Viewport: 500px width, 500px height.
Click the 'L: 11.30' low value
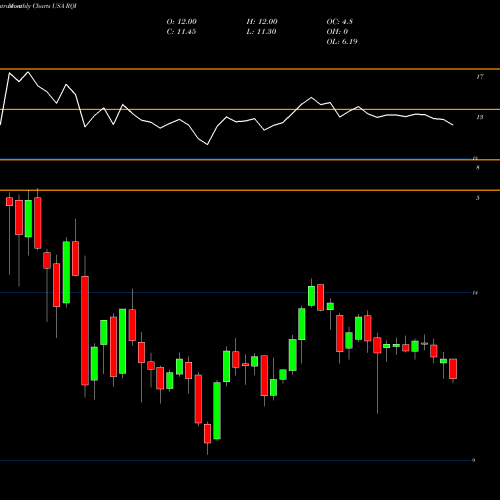261,32
